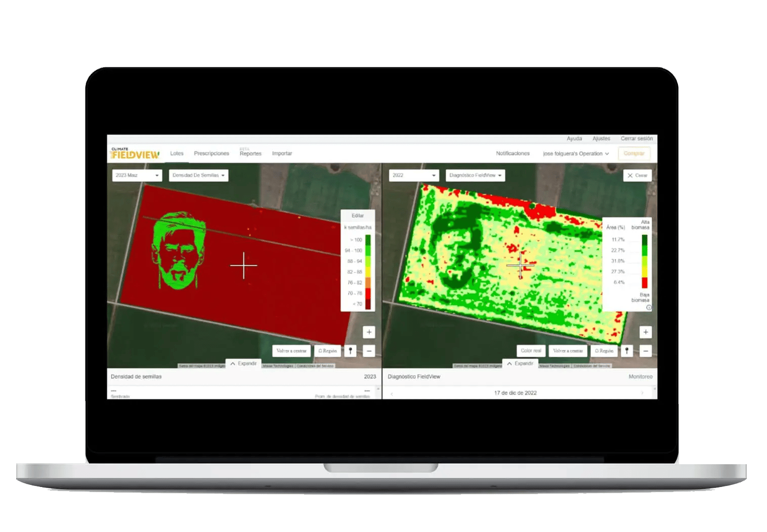Click the 6.4% area value
Image resolution: width=767 pixels, height=532 pixels.
click(x=619, y=282)
